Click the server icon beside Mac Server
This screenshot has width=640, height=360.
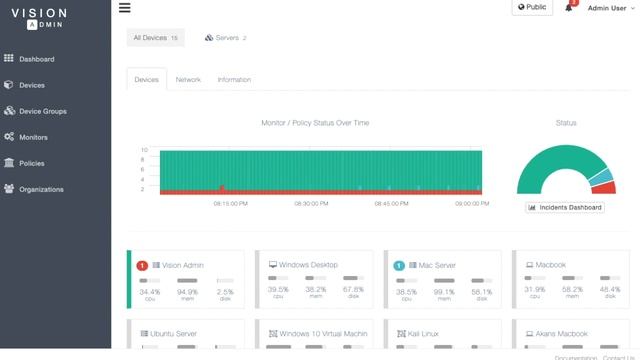pyautogui.click(x=413, y=265)
